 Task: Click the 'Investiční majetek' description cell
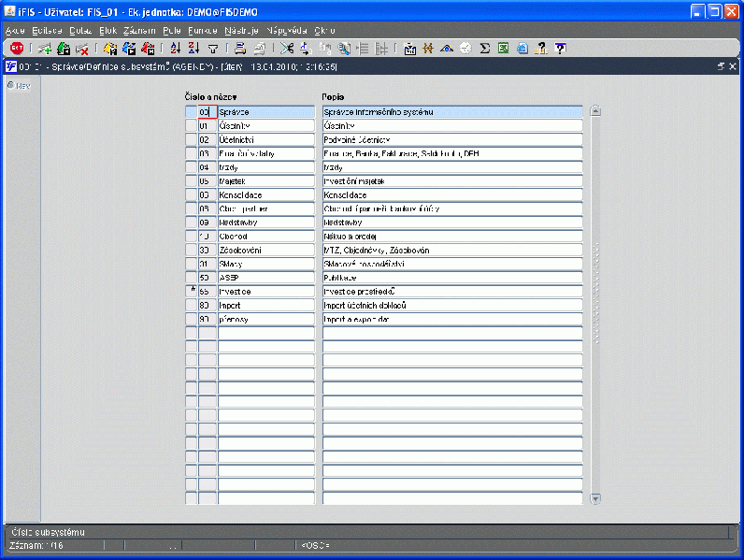[452, 180]
